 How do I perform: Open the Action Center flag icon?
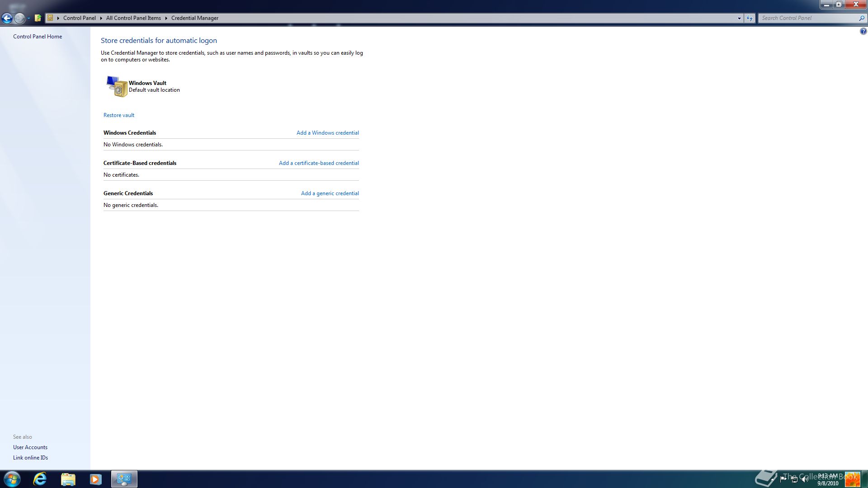pos(783,480)
